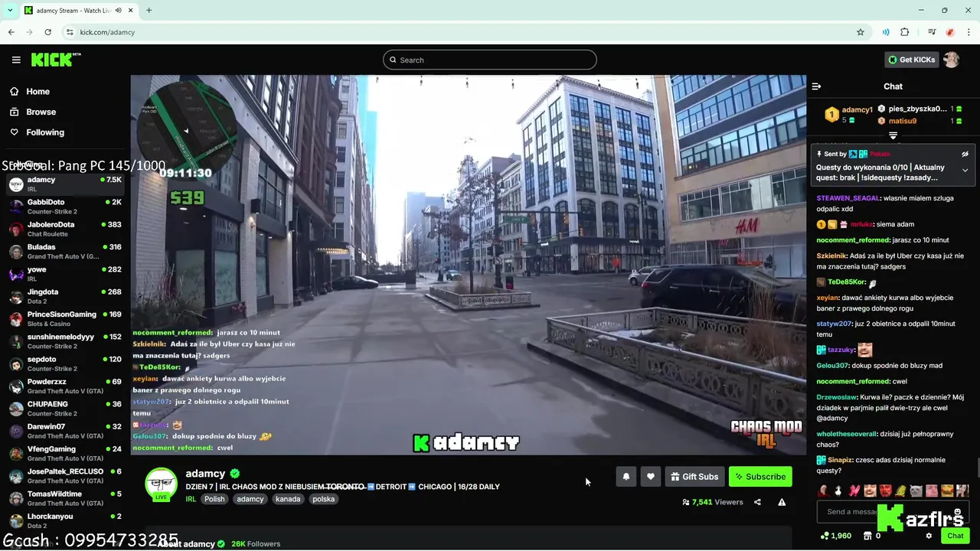Image resolution: width=980 pixels, height=551 pixels.
Task: Open JosePaltek_RECLUSO channel in sidebar
Action: pyautogui.click(x=65, y=476)
